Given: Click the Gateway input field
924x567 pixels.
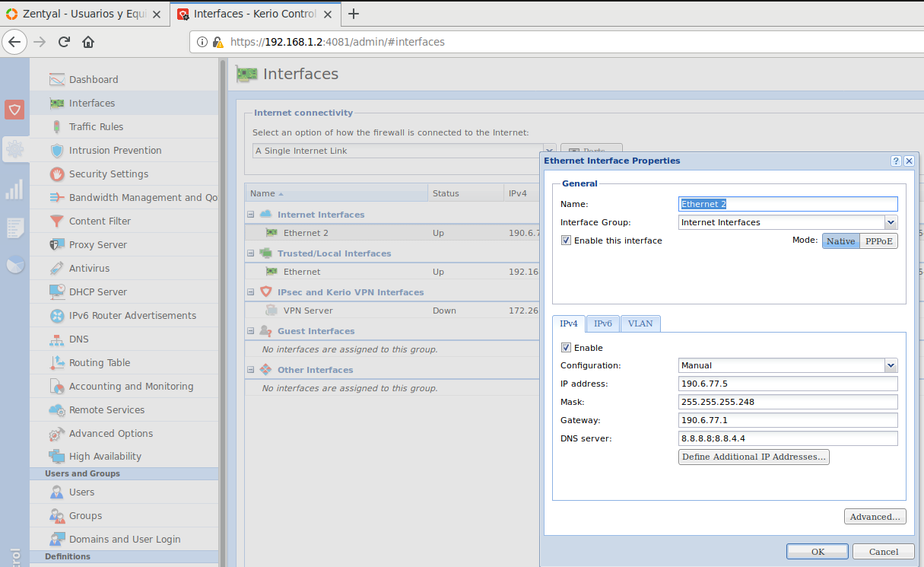Looking at the screenshot, I should tap(788, 420).
